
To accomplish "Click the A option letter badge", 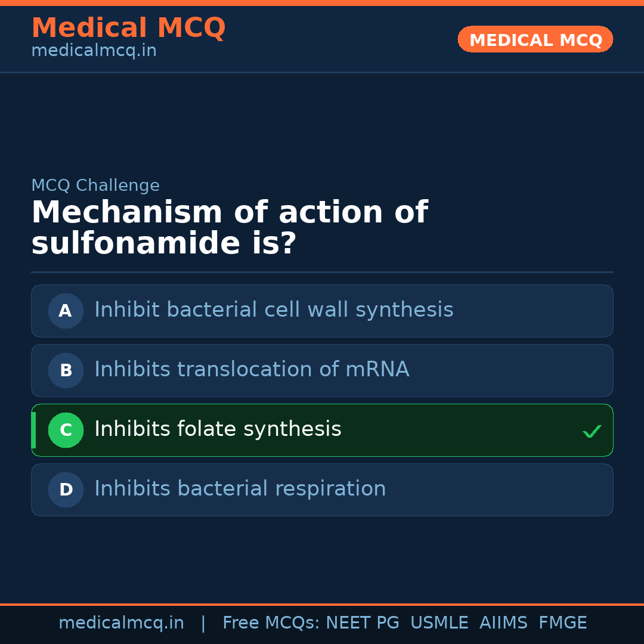I will click(x=66, y=311).
